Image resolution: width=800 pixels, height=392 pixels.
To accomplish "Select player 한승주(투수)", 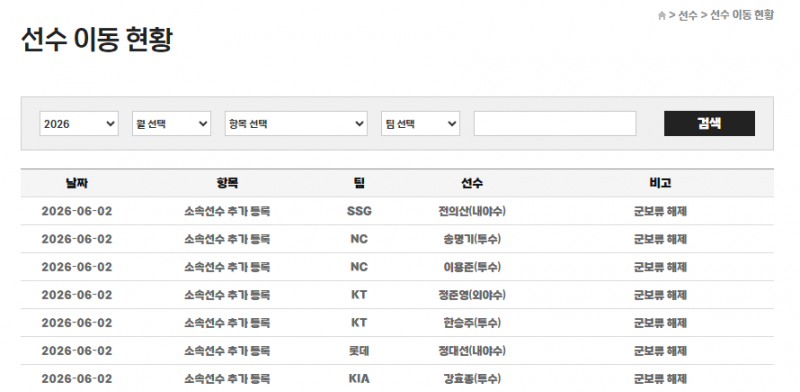I will pos(472,323).
